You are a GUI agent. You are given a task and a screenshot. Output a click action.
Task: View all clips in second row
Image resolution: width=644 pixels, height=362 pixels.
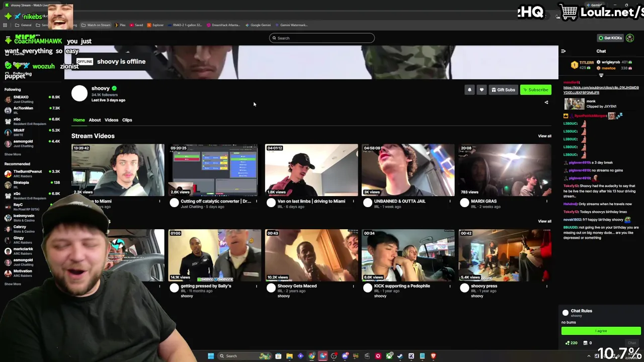pos(544,221)
